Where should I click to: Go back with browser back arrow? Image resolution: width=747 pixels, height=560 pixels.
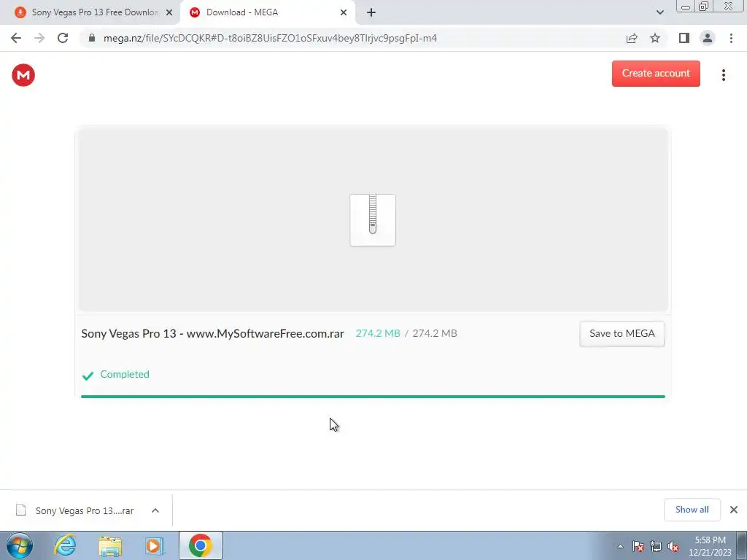tap(16, 38)
